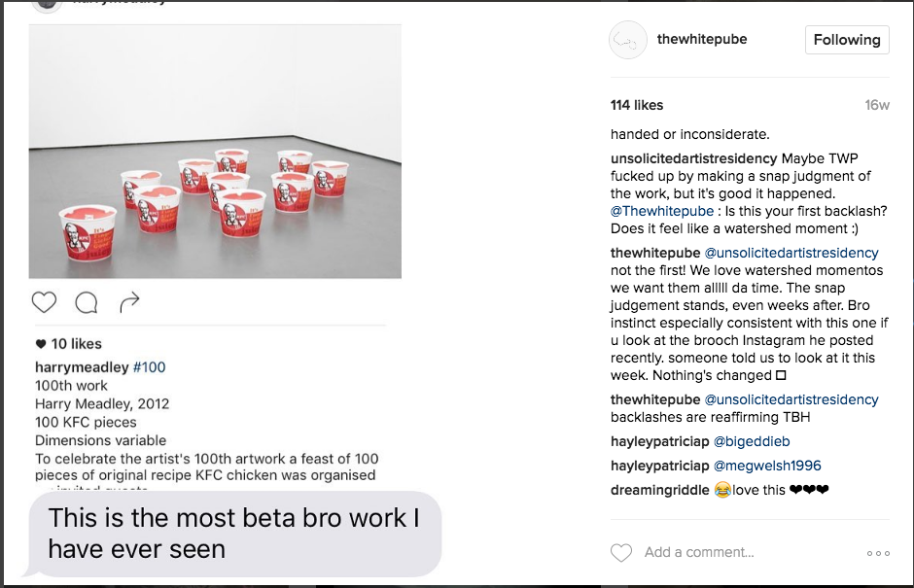The height and width of the screenshot is (588, 914).
Task: Open dreamingriddle commenter profile
Action: tap(659, 490)
